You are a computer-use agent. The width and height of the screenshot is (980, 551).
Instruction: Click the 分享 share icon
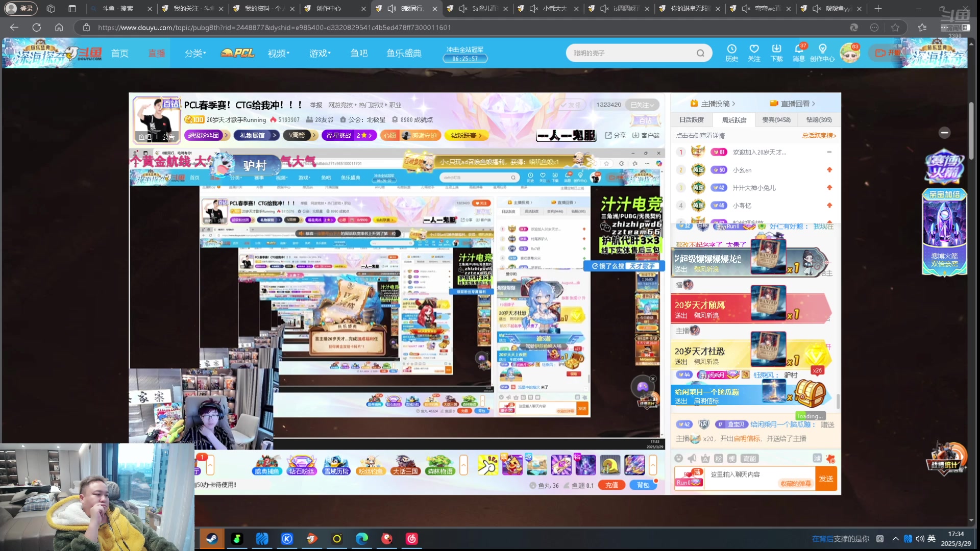(616, 135)
